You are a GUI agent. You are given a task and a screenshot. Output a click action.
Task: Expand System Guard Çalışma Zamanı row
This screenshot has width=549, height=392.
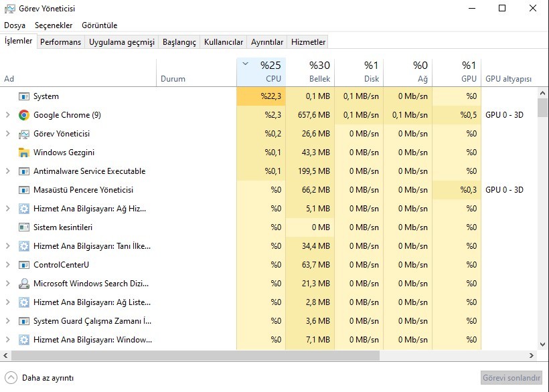tap(8, 320)
